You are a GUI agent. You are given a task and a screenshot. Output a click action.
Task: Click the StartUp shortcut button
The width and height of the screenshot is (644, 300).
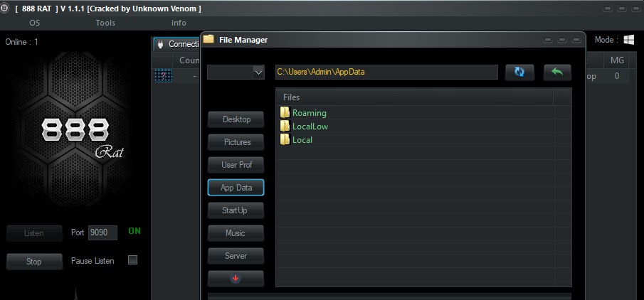click(x=236, y=210)
